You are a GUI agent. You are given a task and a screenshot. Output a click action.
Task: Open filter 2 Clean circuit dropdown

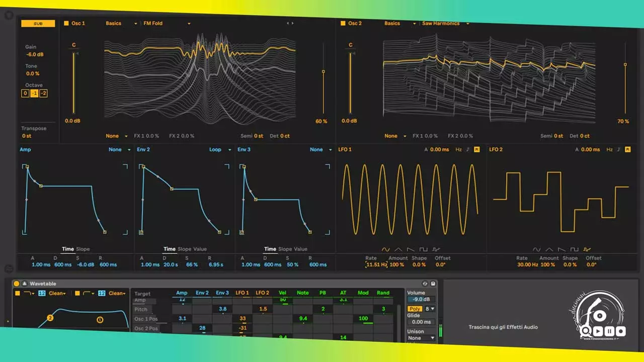click(x=117, y=293)
